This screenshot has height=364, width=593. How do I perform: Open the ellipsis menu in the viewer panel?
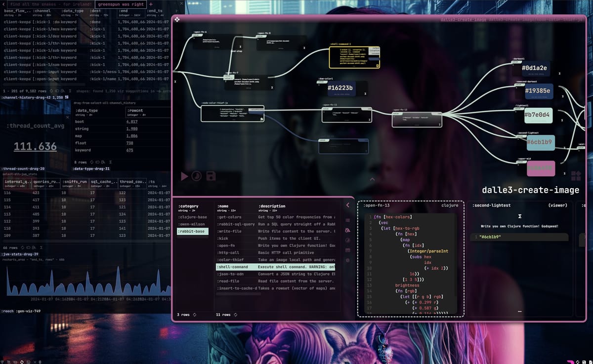(519, 311)
